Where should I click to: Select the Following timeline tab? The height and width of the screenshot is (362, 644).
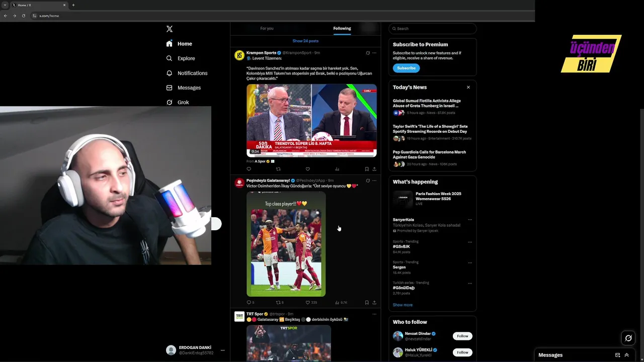pyautogui.click(x=342, y=29)
